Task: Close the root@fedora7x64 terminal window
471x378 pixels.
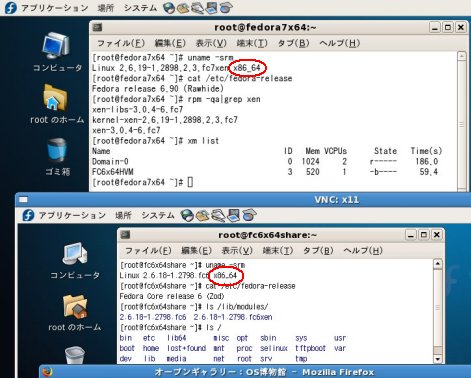Action: click(x=461, y=27)
